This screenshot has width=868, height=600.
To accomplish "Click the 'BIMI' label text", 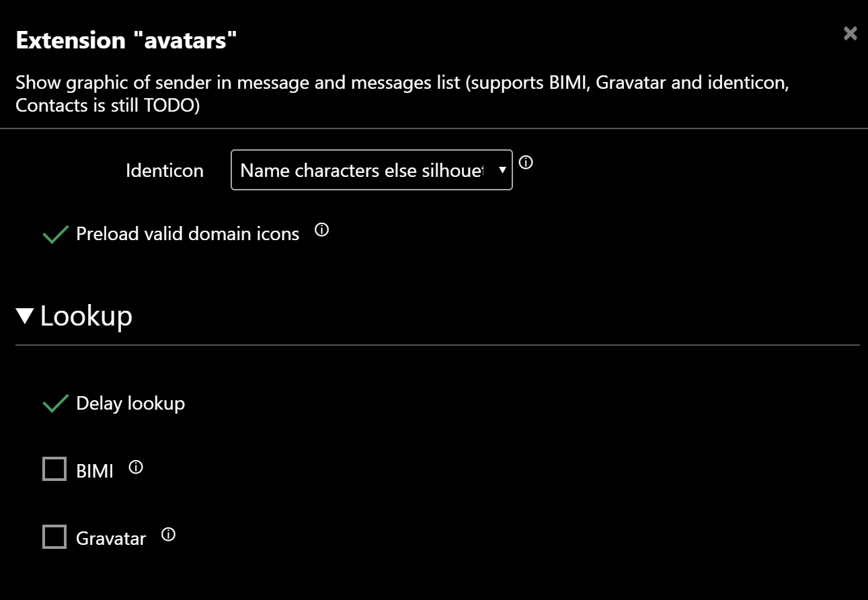I will click(95, 472).
